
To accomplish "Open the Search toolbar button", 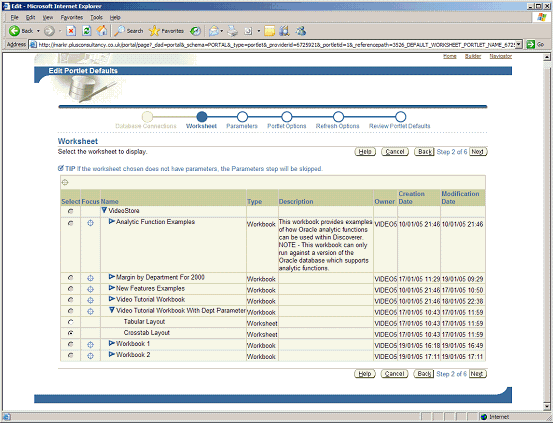I will (129, 31).
